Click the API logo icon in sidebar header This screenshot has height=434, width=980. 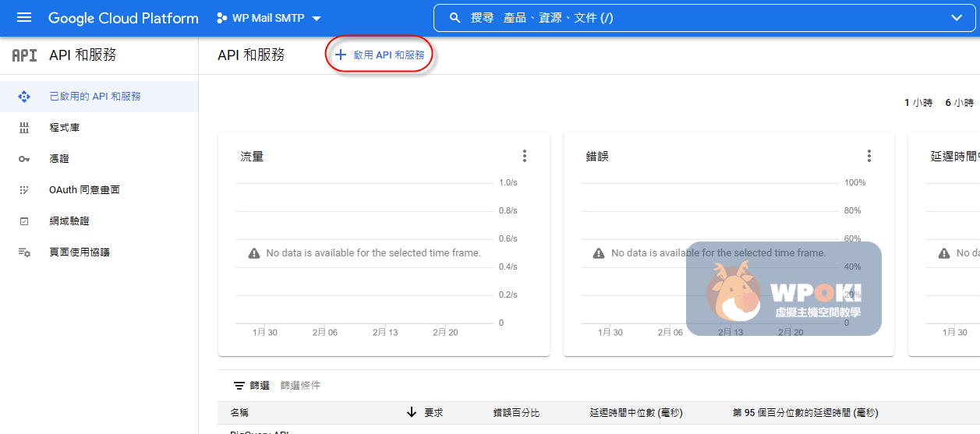pyautogui.click(x=24, y=55)
